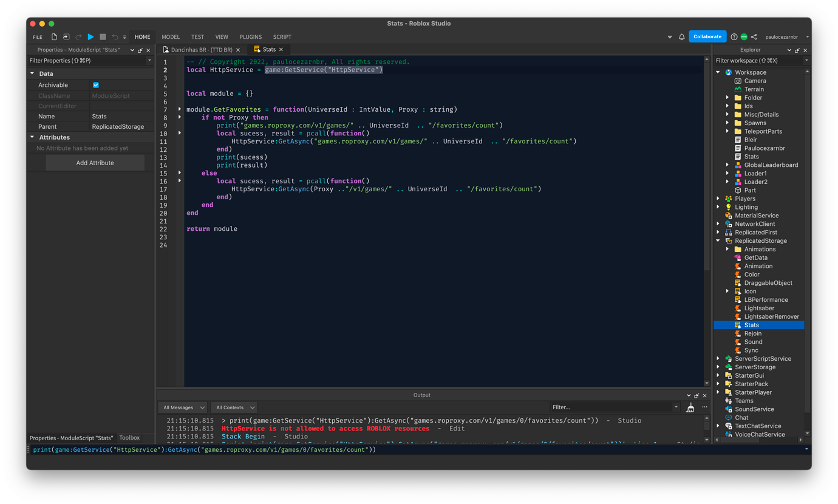Expand the Workspace tree item arrow
Screen dimensions: 838x504
pos(718,72)
